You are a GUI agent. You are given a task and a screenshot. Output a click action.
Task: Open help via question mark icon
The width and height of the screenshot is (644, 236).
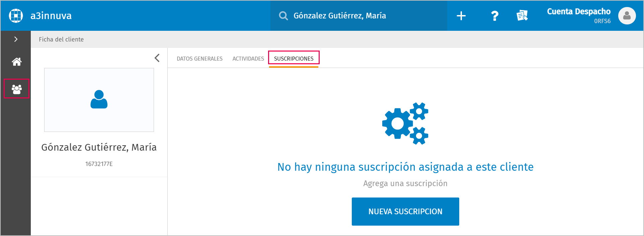(495, 16)
